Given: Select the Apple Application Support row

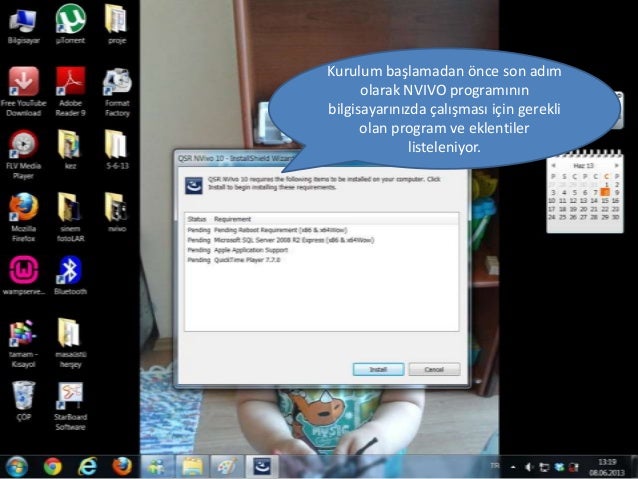Looking at the screenshot, I should coord(321,250).
